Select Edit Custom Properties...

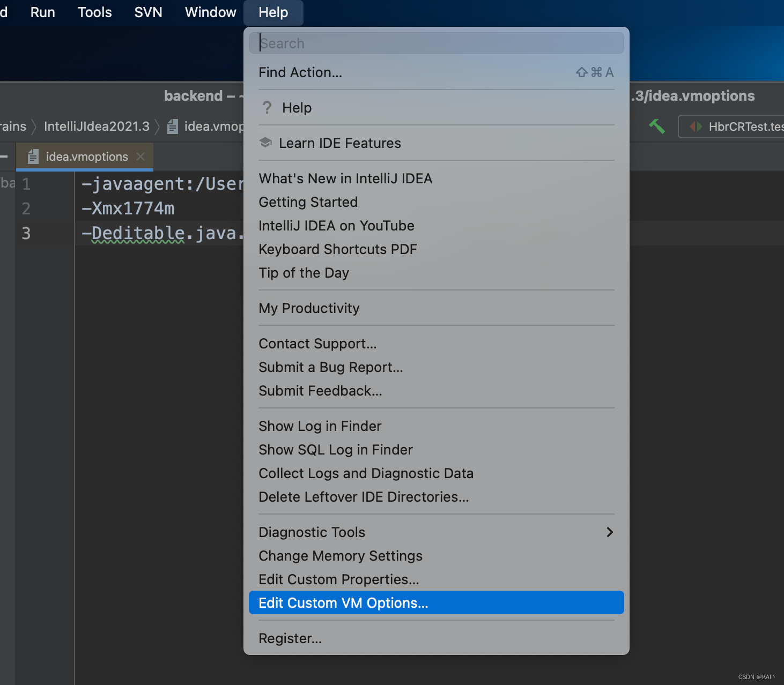point(437,579)
